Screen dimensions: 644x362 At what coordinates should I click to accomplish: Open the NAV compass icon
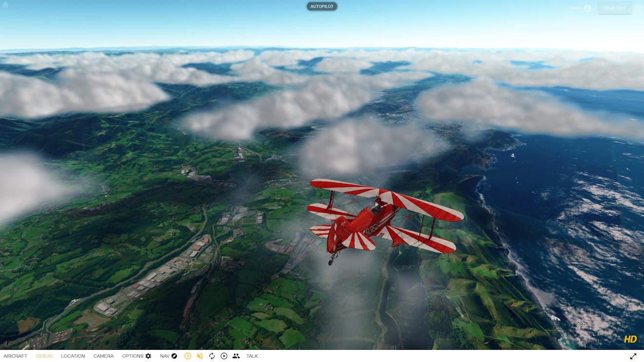(x=173, y=356)
